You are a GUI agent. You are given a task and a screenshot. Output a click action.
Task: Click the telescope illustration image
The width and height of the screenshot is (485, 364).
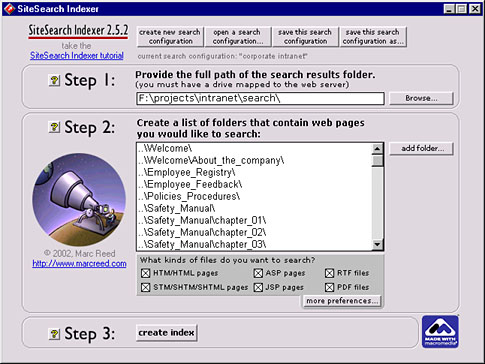[79, 200]
